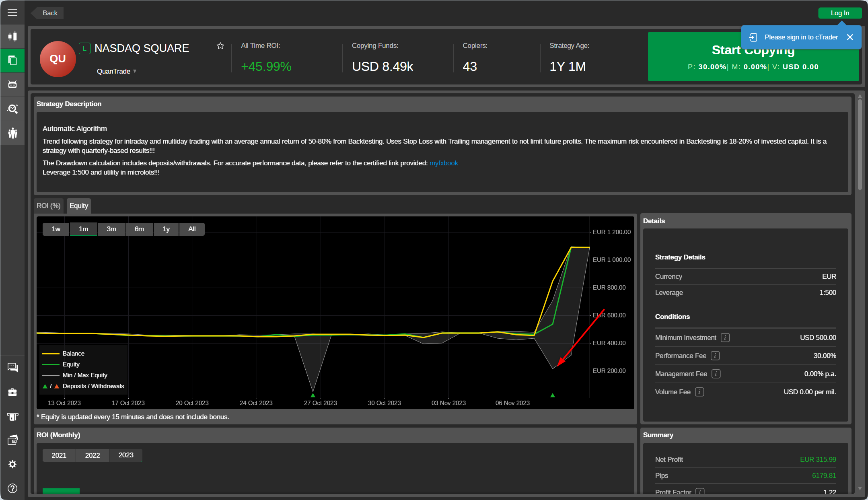Show 2021 monthly ROI
The height and width of the screenshot is (500, 868).
tap(59, 455)
